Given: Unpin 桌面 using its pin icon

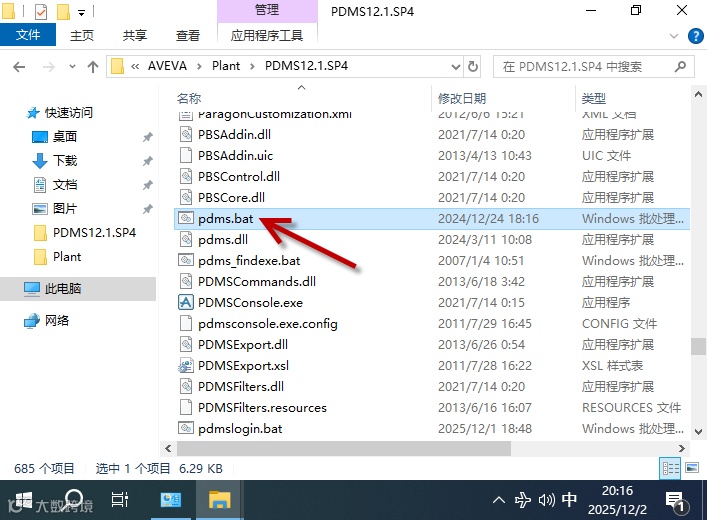Looking at the screenshot, I should 147,137.
